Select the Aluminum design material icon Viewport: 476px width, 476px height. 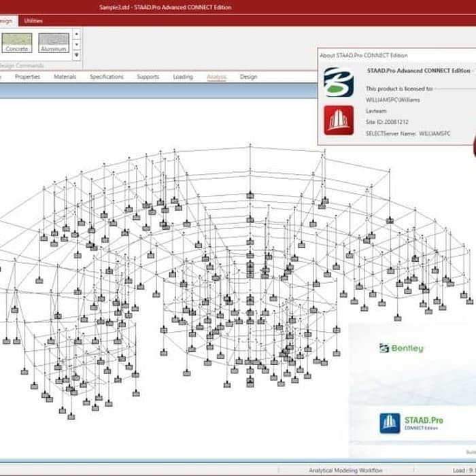(x=54, y=44)
